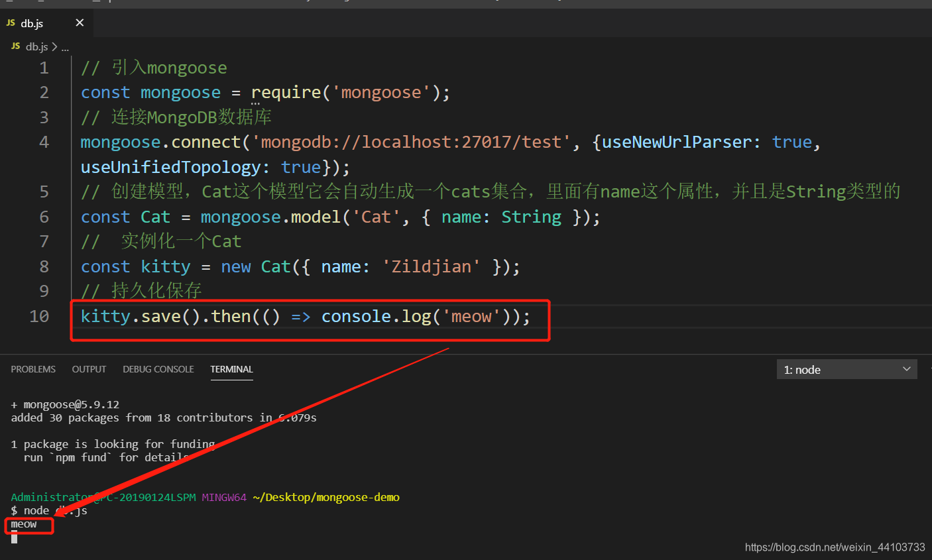The image size is (932, 560).
Task: Open the '1: node' terminal selector dropdown
Action: point(846,369)
